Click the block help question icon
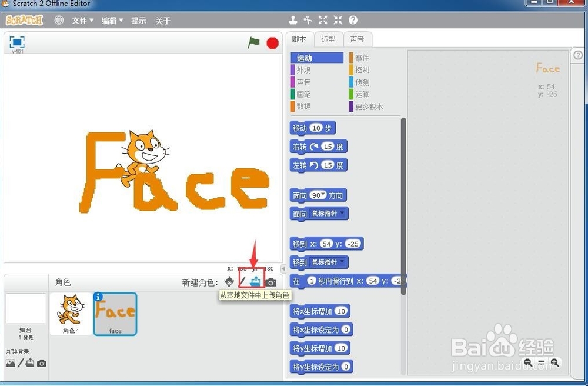The width and height of the screenshot is (588, 386). pyautogui.click(x=353, y=20)
